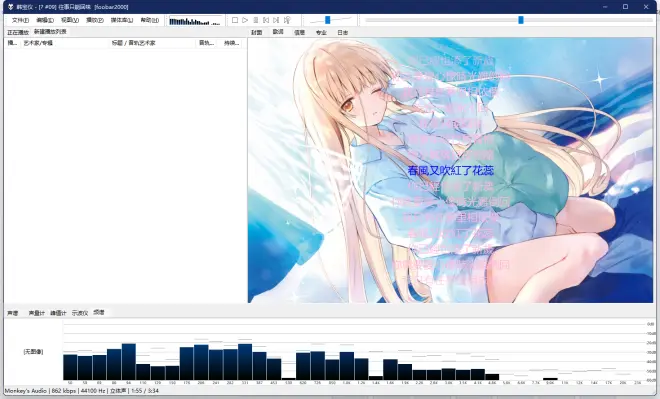The image size is (660, 399).
Task: Switch to the 示波仪 visualization tab
Action: click(x=80, y=313)
